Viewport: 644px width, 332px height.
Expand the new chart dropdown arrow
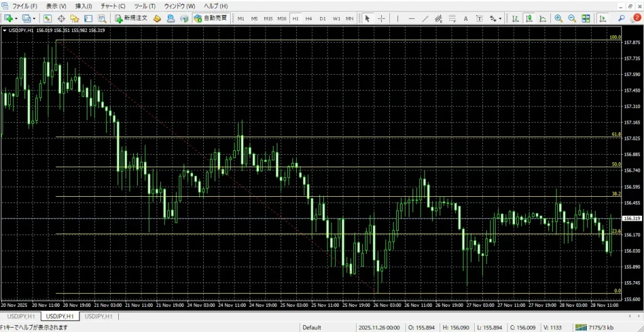tap(17, 19)
